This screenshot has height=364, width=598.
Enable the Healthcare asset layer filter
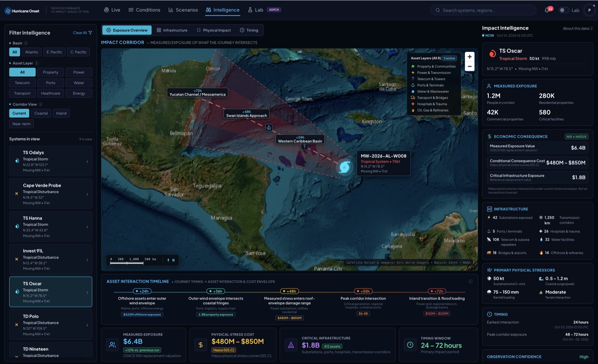51,93
